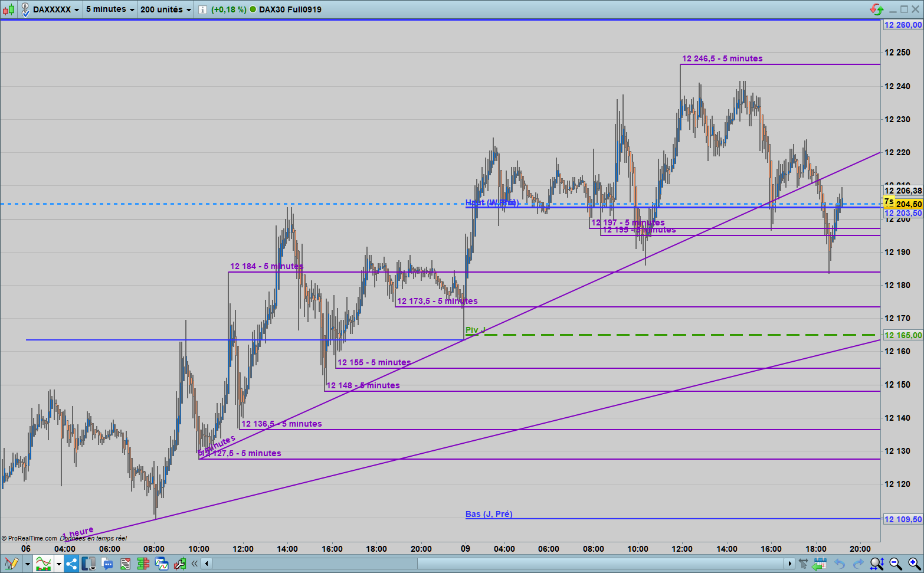Open the chat comments icon
The height and width of the screenshot is (573, 924).
point(107,564)
